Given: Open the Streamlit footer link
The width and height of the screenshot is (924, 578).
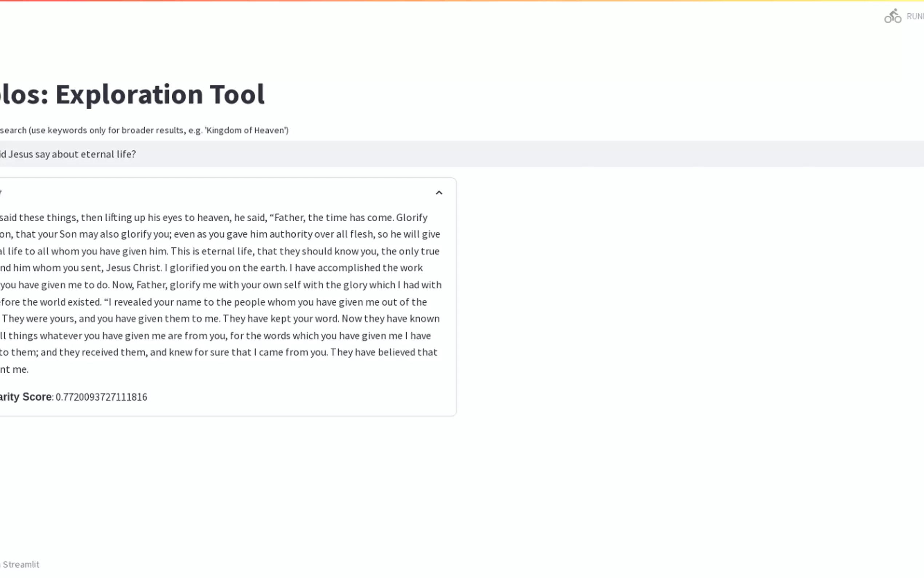Looking at the screenshot, I should point(21,564).
